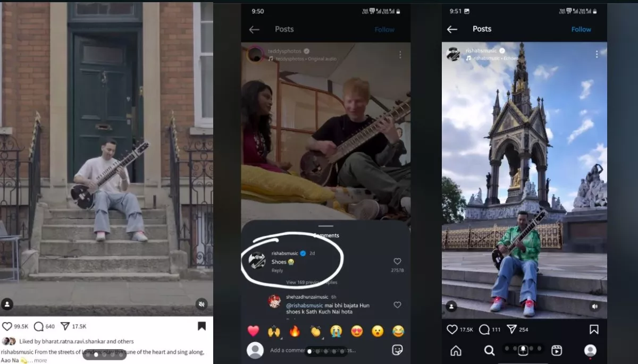The image size is (638, 364).
Task: Unmute the video of man on doorsteps
Action: coord(202,304)
